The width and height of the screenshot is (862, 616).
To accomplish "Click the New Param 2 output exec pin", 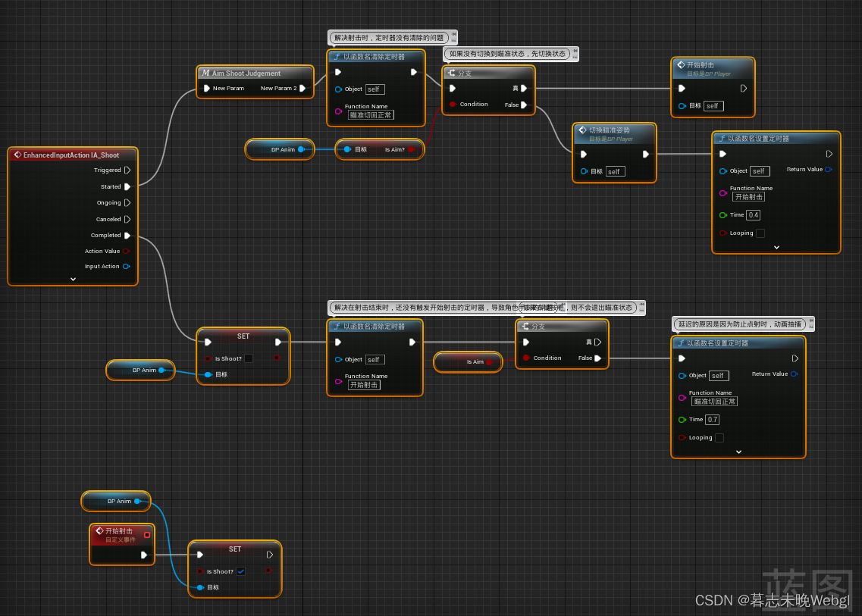I will [302, 88].
